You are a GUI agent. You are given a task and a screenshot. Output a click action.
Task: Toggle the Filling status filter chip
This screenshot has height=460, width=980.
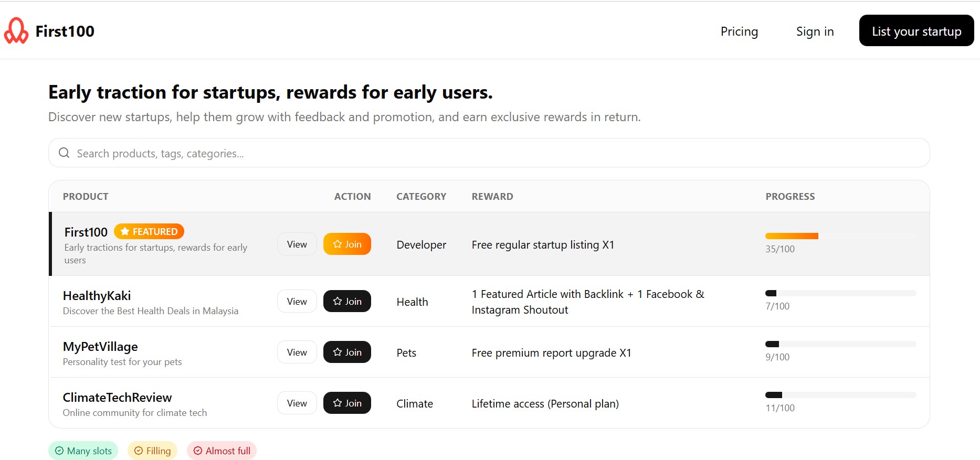(x=152, y=451)
